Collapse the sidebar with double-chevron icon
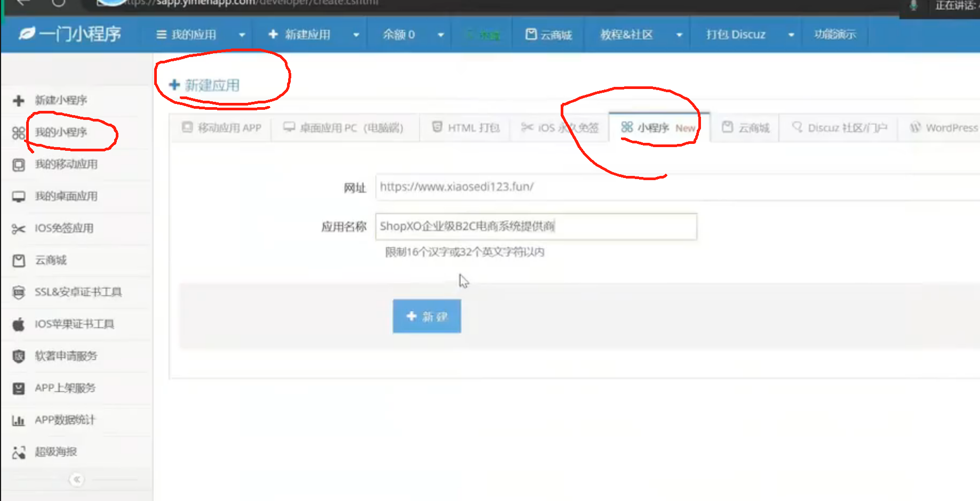980x501 pixels. point(77,479)
